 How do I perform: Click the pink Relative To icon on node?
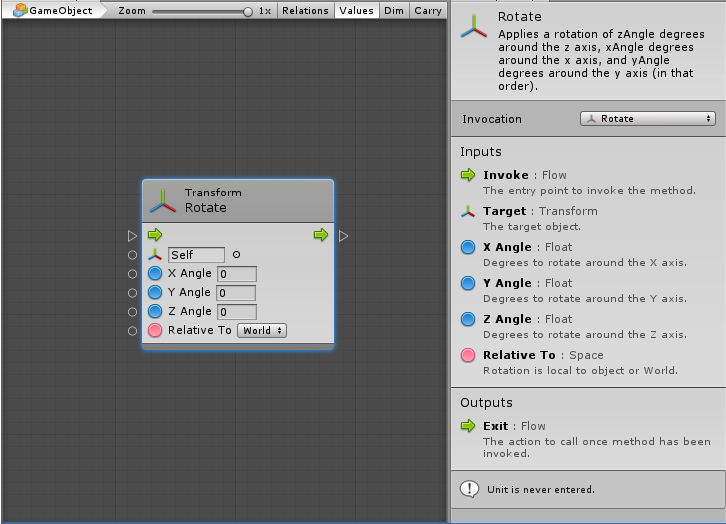155,330
